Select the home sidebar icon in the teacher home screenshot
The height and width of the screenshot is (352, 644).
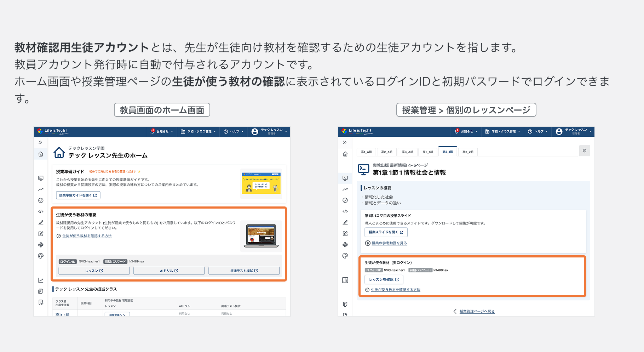[x=41, y=154]
